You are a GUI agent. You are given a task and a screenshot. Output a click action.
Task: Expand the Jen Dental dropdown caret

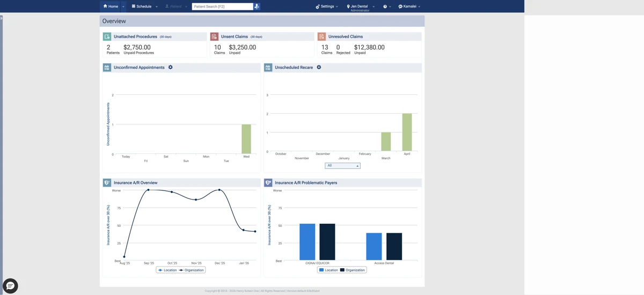coord(374,6)
